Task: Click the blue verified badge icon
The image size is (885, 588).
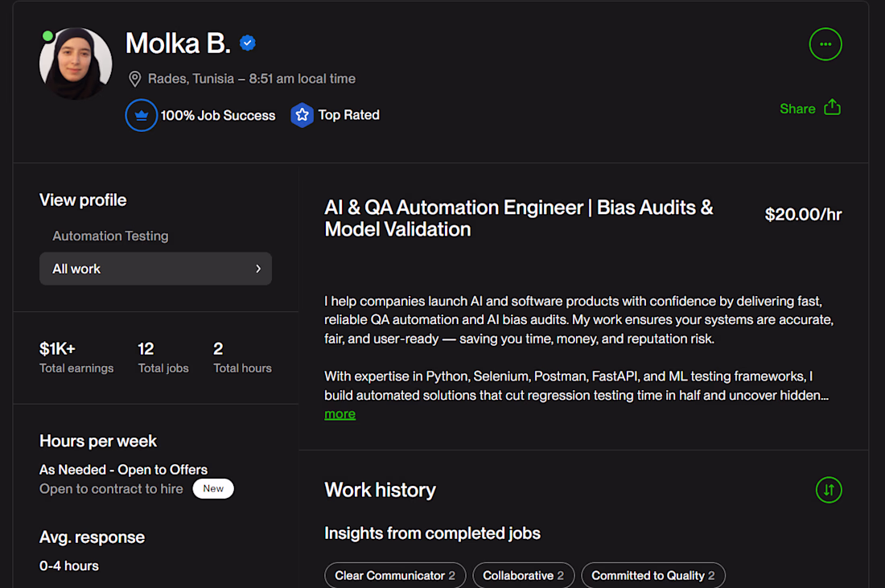Action: click(248, 43)
